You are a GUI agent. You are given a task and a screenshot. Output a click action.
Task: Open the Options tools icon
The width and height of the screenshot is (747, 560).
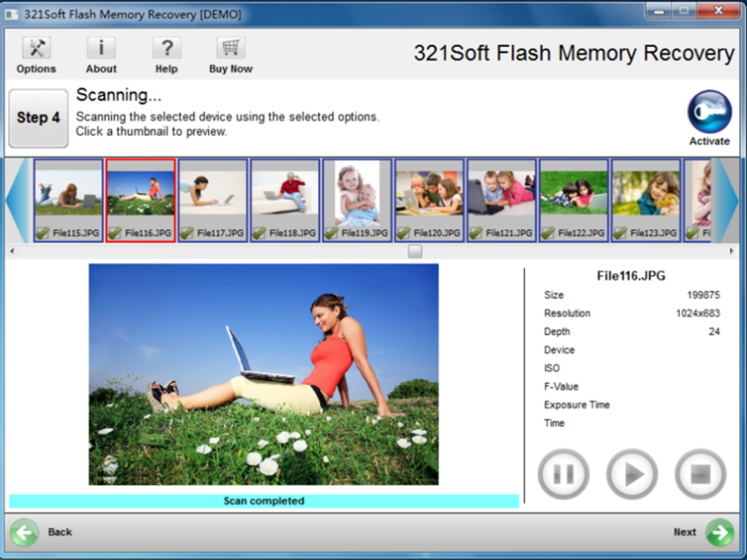pyautogui.click(x=36, y=48)
